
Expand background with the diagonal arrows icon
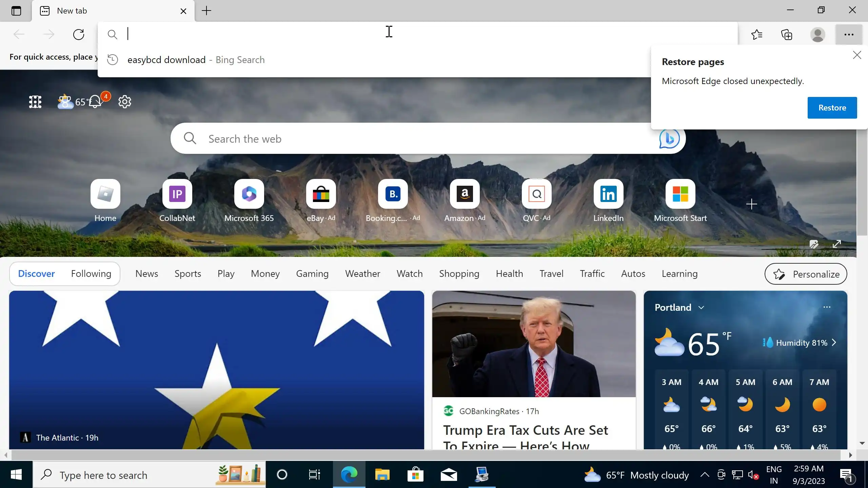tap(837, 244)
